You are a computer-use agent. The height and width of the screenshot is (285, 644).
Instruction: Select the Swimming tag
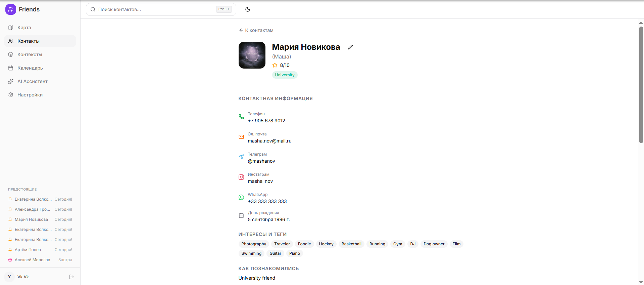tap(251, 253)
